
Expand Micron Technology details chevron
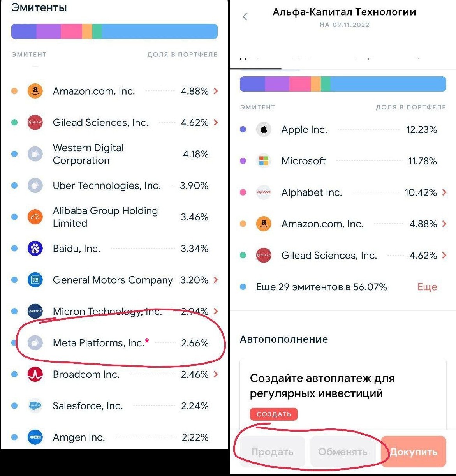click(216, 311)
